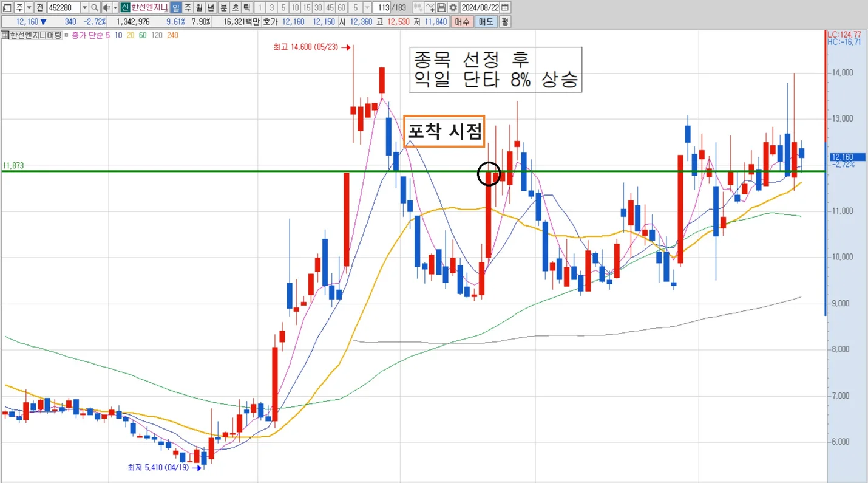The image size is (868, 483).
Task: Click the 종가 단순 5 moving average label
Action: [x=91, y=35]
